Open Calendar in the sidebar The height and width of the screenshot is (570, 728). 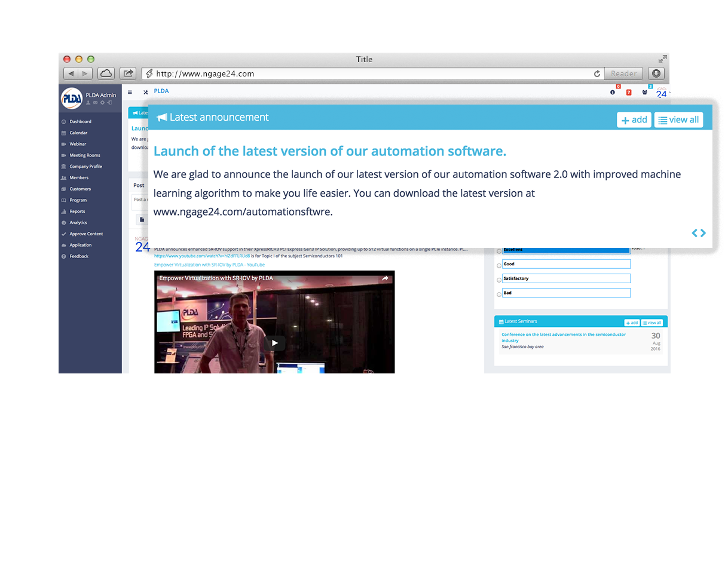78,133
